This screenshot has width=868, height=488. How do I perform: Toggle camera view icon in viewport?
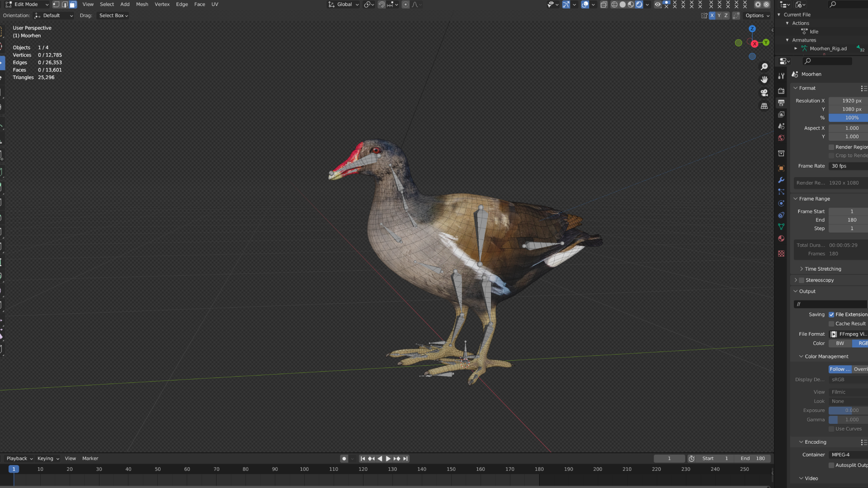[764, 93]
